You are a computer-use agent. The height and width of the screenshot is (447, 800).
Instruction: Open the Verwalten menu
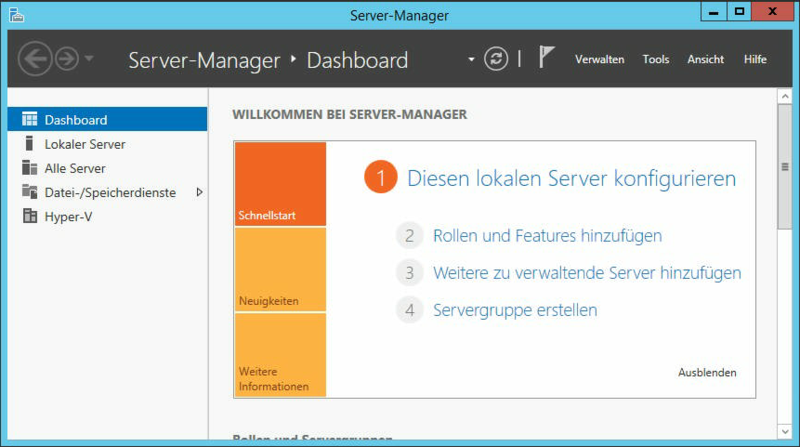(x=599, y=59)
